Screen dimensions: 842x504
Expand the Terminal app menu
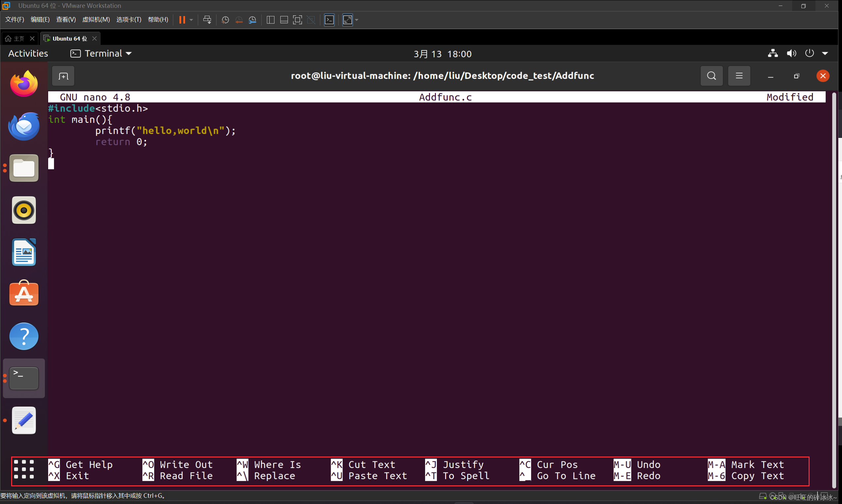coord(101,54)
